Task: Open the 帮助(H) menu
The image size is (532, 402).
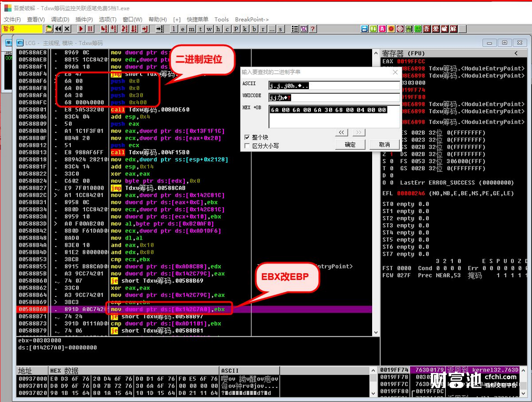Action: click(157, 19)
